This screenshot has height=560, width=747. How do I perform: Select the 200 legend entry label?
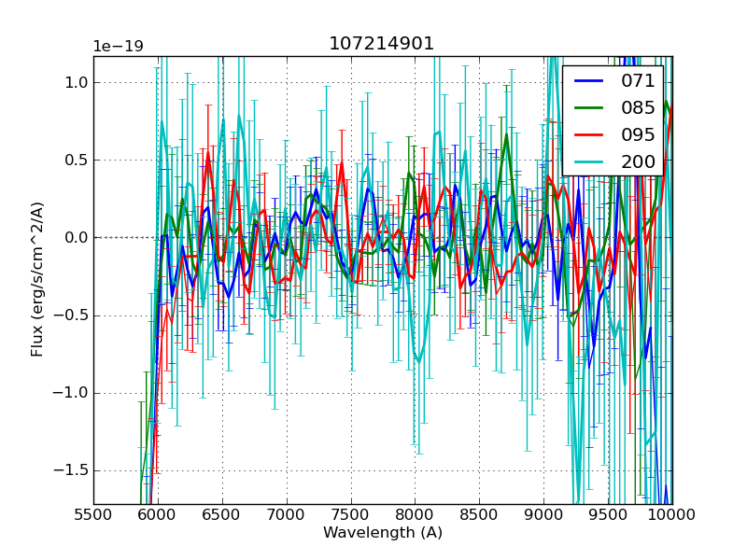tap(638, 161)
